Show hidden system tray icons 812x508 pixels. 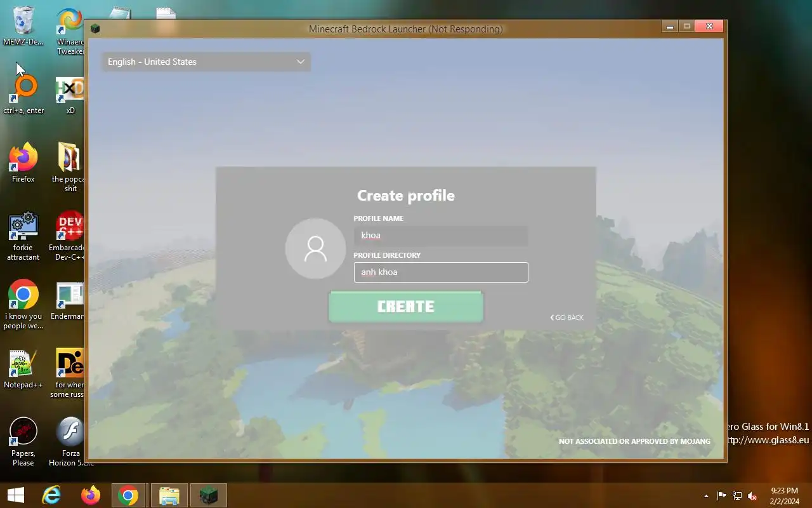(x=706, y=496)
